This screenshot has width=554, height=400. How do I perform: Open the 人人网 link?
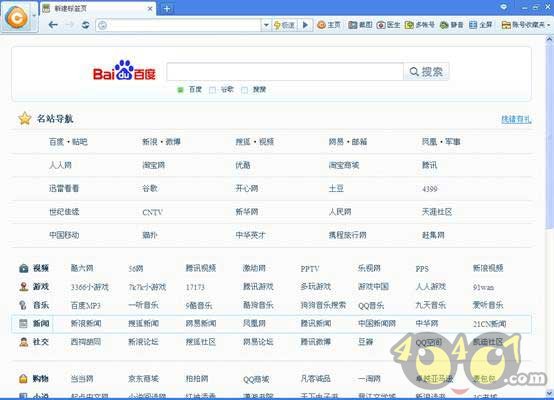(x=60, y=165)
